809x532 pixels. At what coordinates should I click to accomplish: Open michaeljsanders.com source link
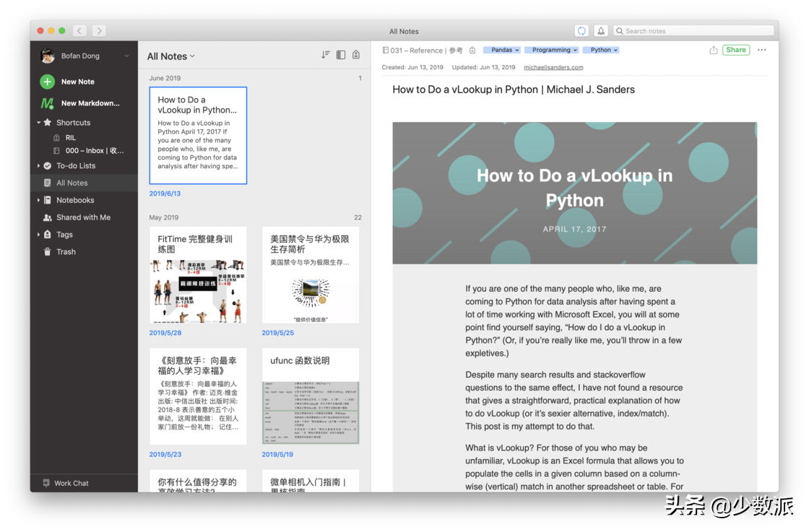[x=553, y=67]
